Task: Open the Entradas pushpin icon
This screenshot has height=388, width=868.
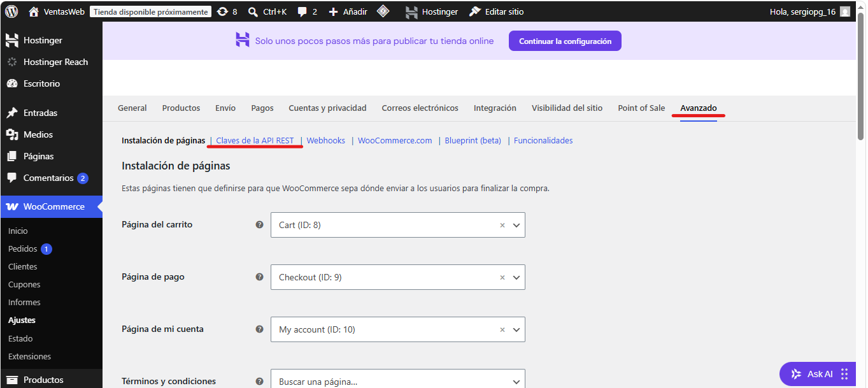Action: 11,113
